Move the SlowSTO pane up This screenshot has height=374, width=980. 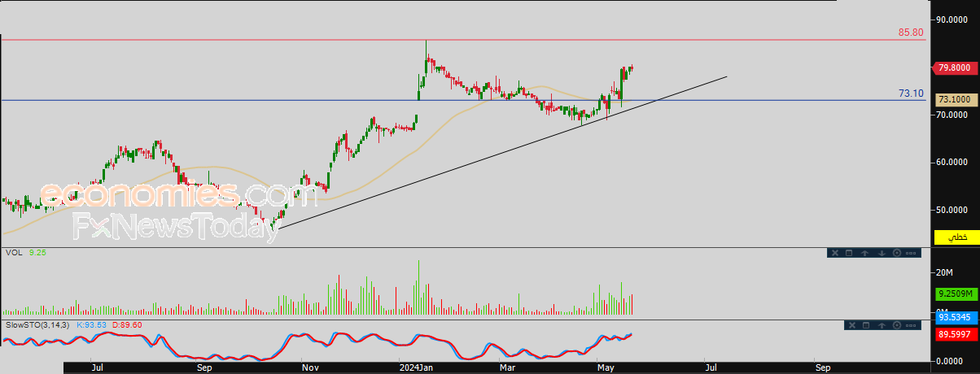pos(882,325)
